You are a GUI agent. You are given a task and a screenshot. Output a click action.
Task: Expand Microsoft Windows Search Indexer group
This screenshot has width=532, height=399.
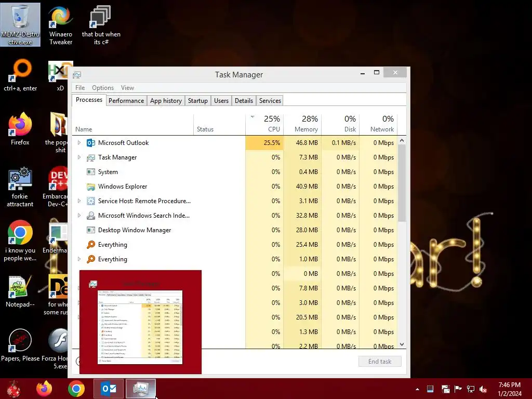click(79, 216)
